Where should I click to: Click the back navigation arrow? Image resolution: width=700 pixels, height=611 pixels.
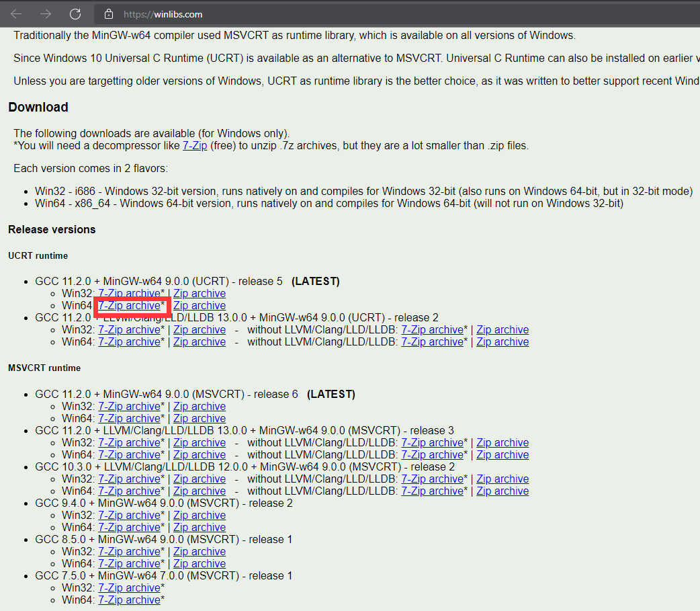[15, 13]
